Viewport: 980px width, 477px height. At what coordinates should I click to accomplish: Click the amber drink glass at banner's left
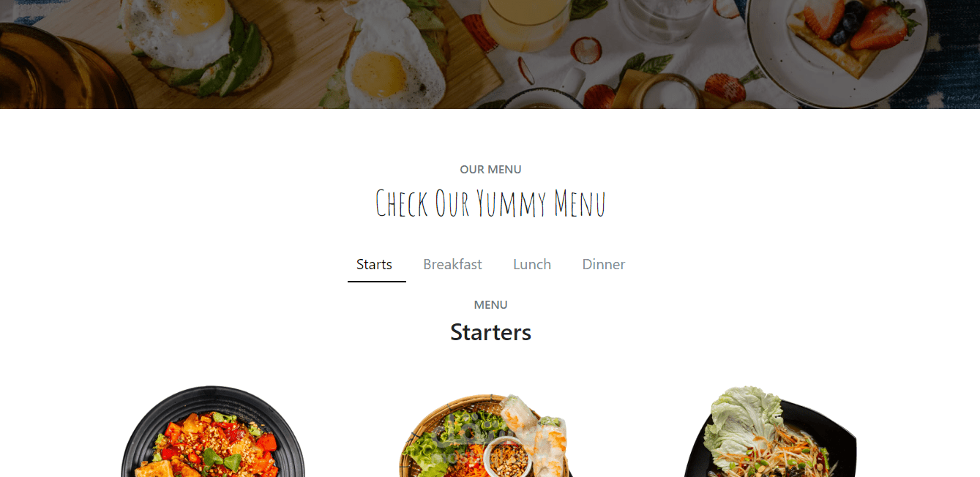[x=59, y=70]
